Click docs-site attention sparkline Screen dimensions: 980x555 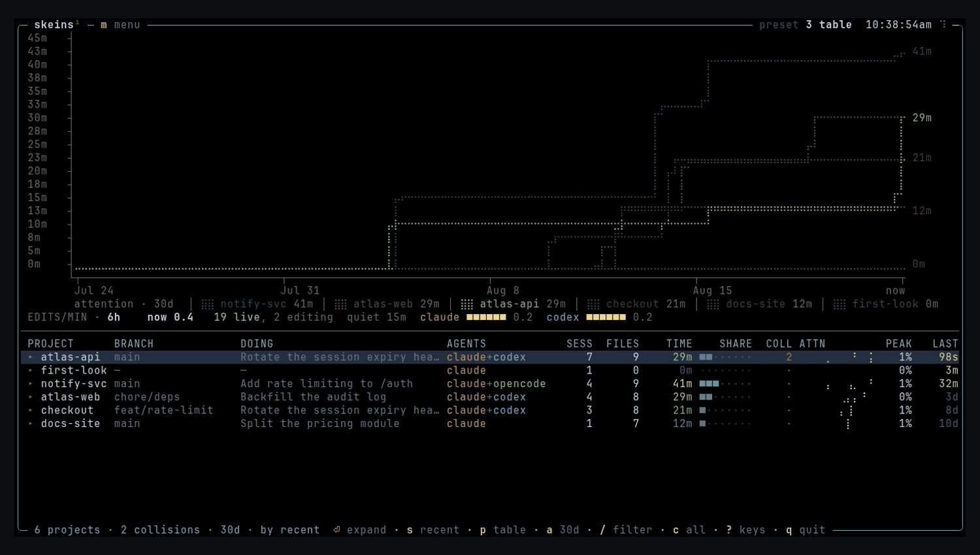pos(848,424)
